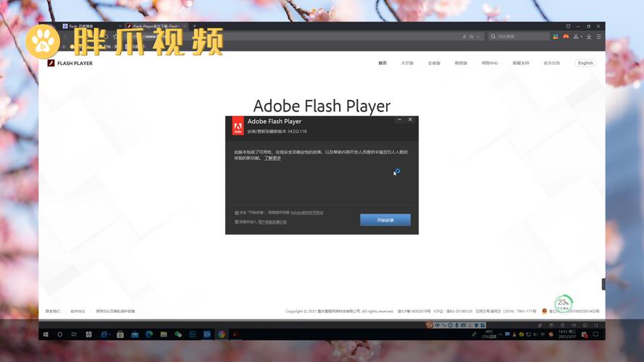Viewport: 644px width, 362px height.
Task: Open the Mail app on taskbar
Action: click(135, 334)
